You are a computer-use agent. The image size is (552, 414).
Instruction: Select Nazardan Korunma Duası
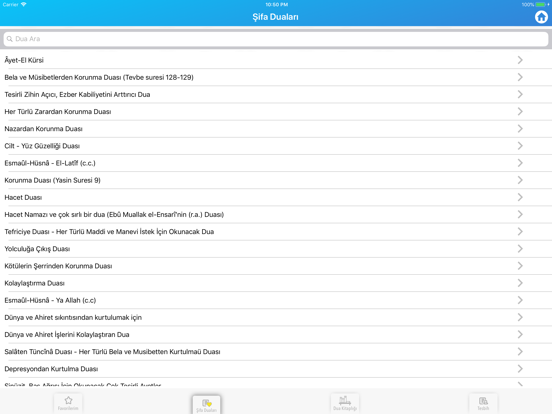coord(276,129)
